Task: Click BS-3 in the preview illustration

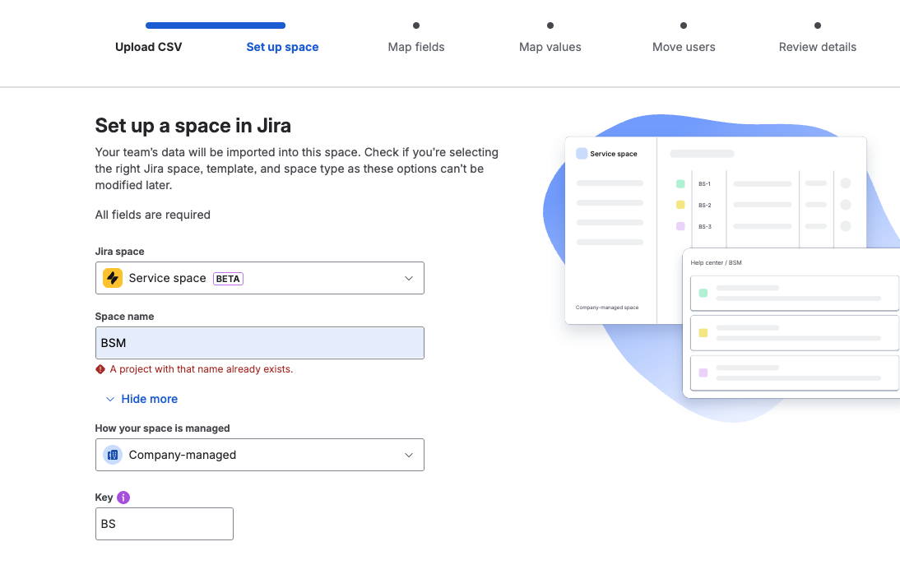Action: click(x=705, y=227)
